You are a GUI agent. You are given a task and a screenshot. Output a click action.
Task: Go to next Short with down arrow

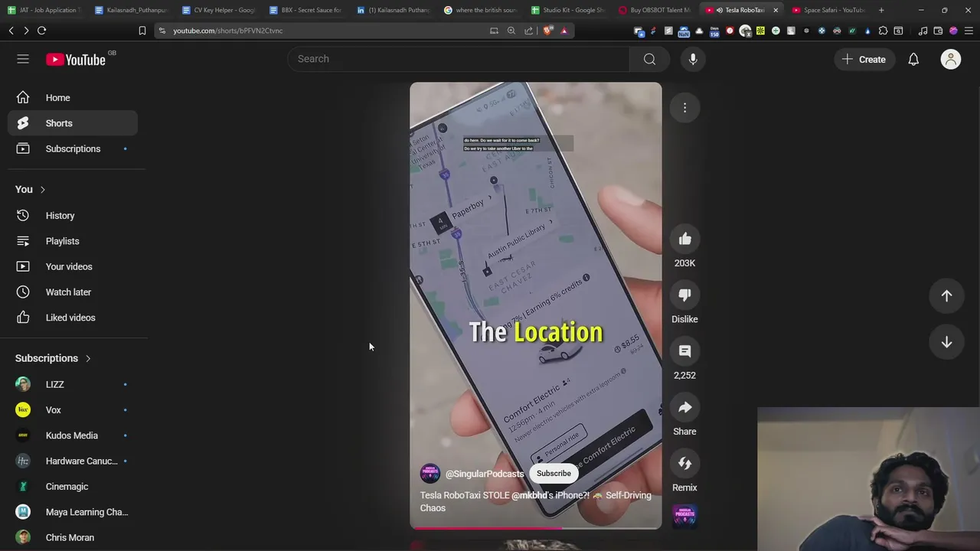click(946, 342)
